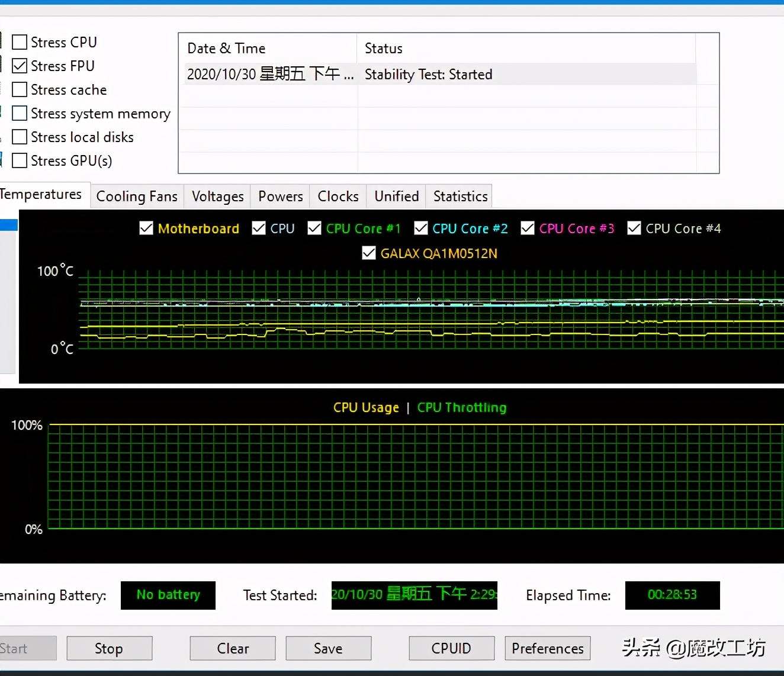The image size is (784, 676).
Task: Enable the Stress CPU checkbox
Action: pyautogui.click(x=20, y=42)
